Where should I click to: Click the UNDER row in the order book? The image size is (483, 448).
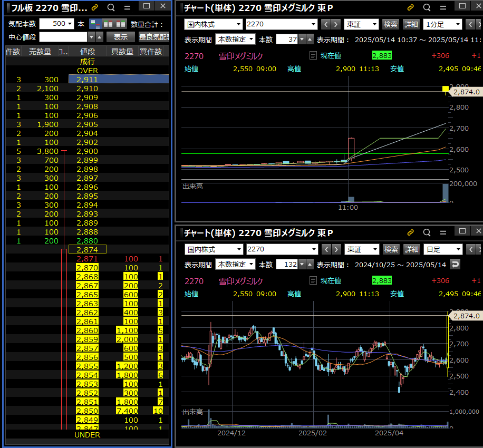(87, 435)
